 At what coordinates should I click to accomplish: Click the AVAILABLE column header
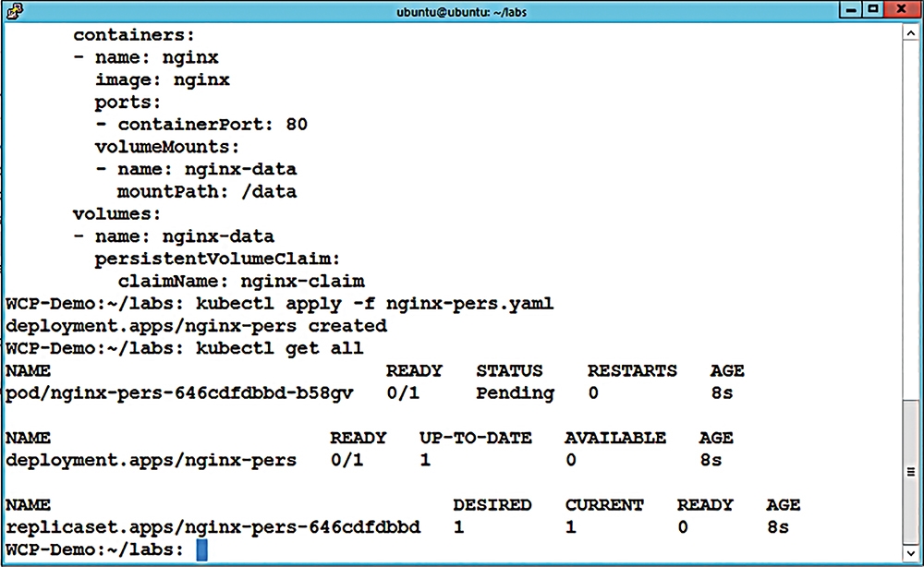pos(615,438)
